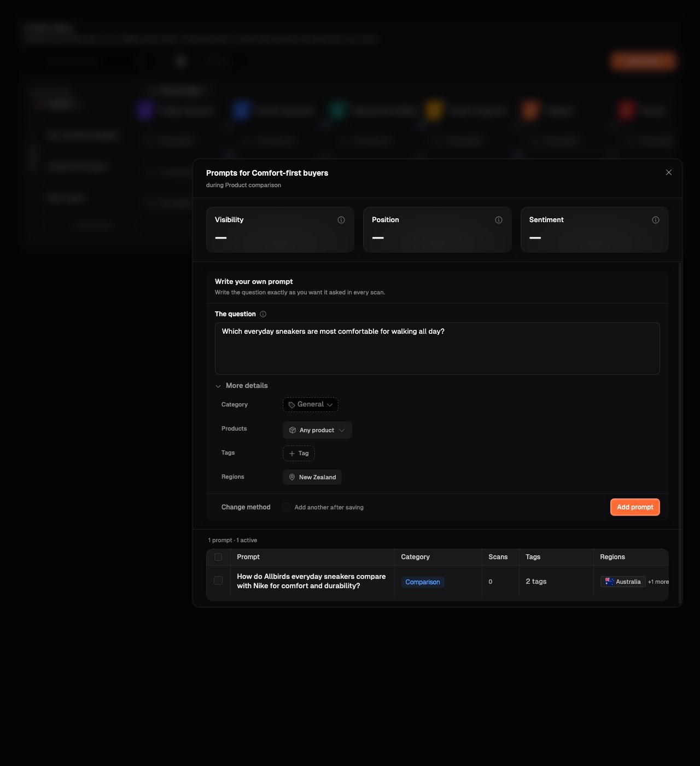
Task: Click the plus icon on Tag button
Action: click(x=292, y=454)
